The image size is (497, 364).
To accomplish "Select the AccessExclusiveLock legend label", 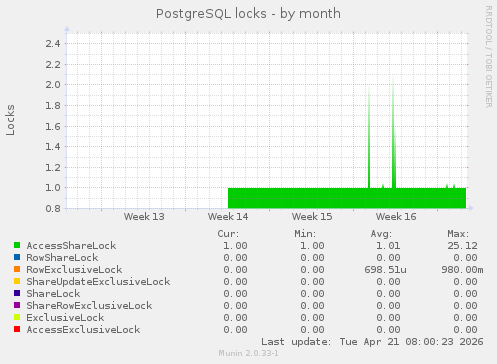I will (83, 330).
